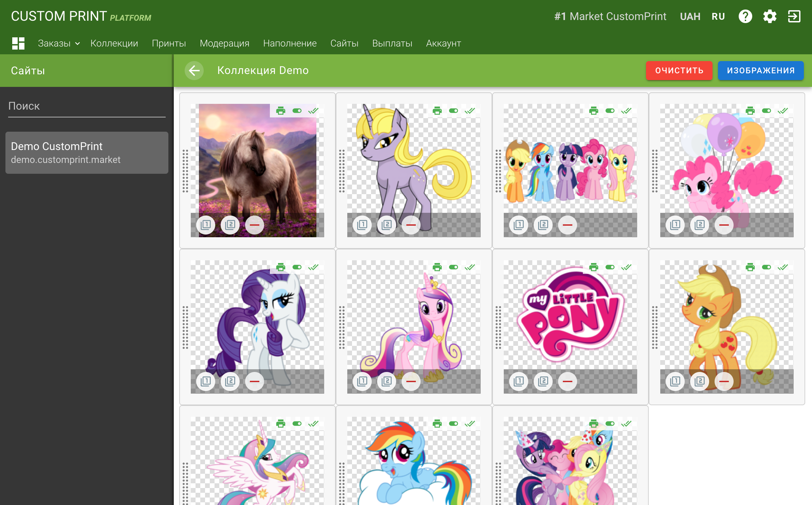Open the help question mark icon
The image size is (812, 505).
[x=745, y=16]
